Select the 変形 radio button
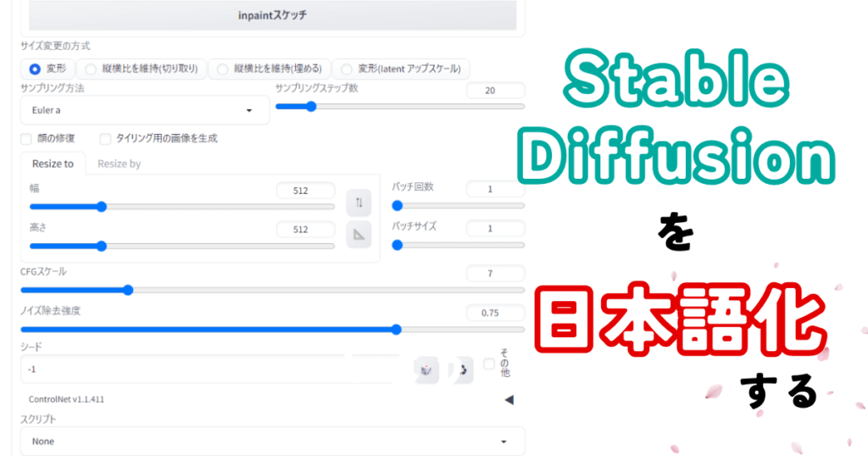 pyautogui.click(x=35, y=70)
